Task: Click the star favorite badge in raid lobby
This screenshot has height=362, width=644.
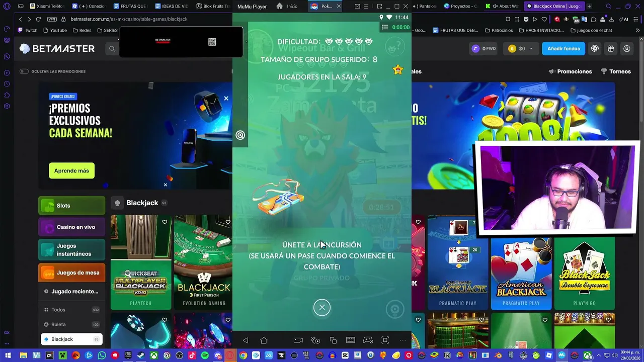Action: point(398,70)
